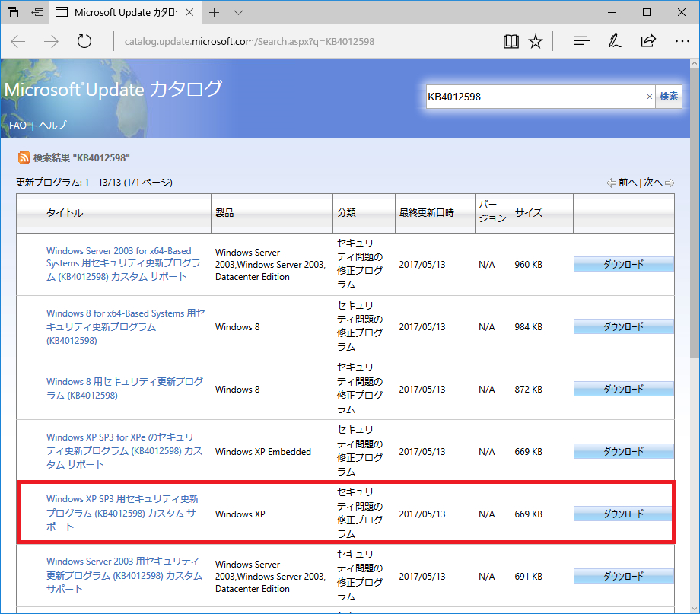
Task: Sort by 最終更新日時 column header
Action: 426,213
